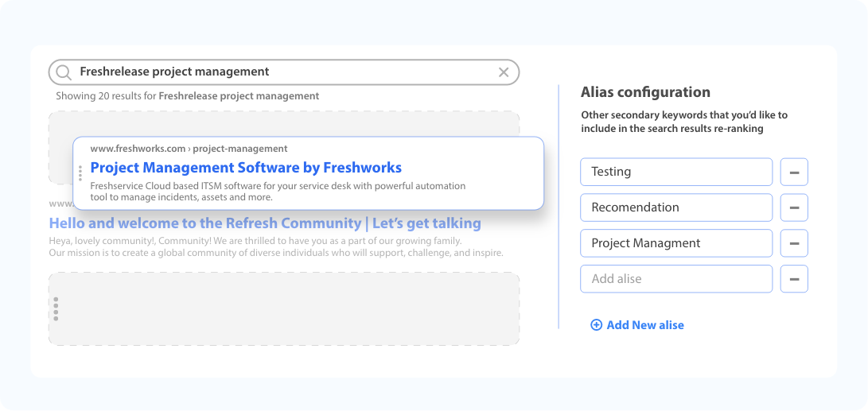Remove the empty Add alise row
This screenshot has height=411, width=868.
[x=794, y=279]
